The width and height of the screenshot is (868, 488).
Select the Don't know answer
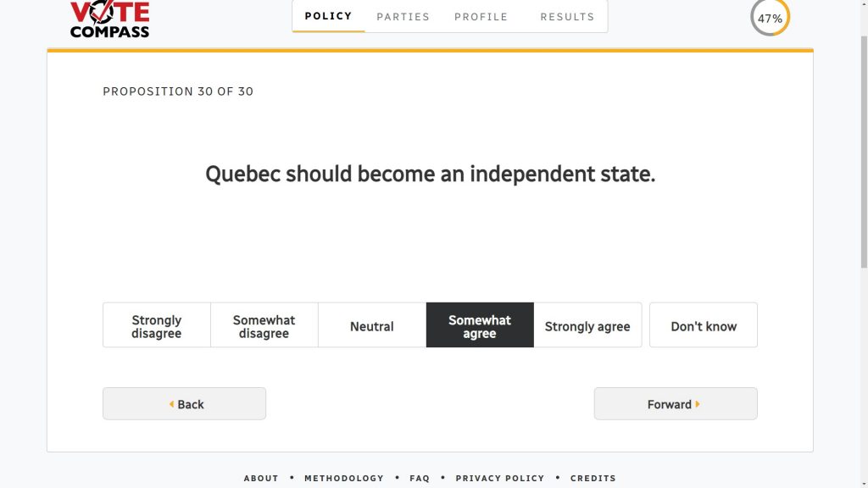[704, 326]
